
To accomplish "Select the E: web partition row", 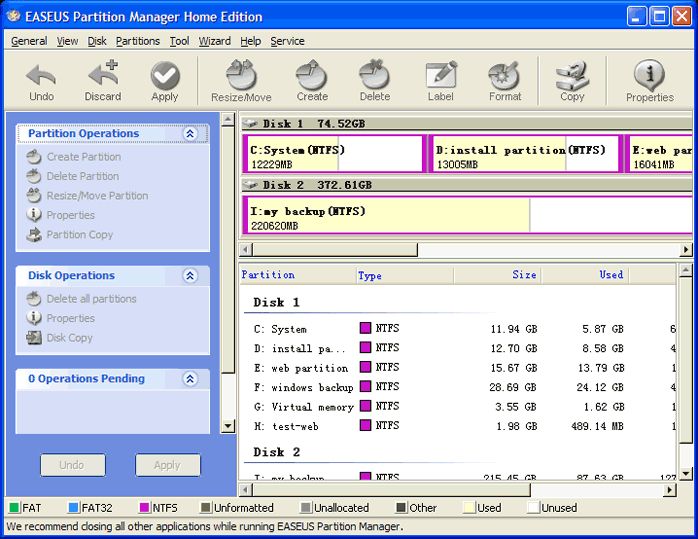I will pyautogui.click(x=460, y=368).
